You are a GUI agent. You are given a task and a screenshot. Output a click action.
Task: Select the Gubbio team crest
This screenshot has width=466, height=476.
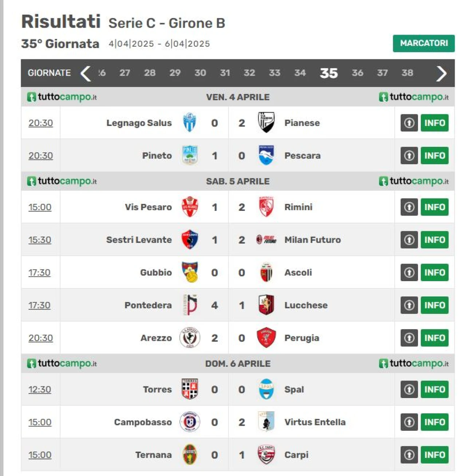pos(190,272)
